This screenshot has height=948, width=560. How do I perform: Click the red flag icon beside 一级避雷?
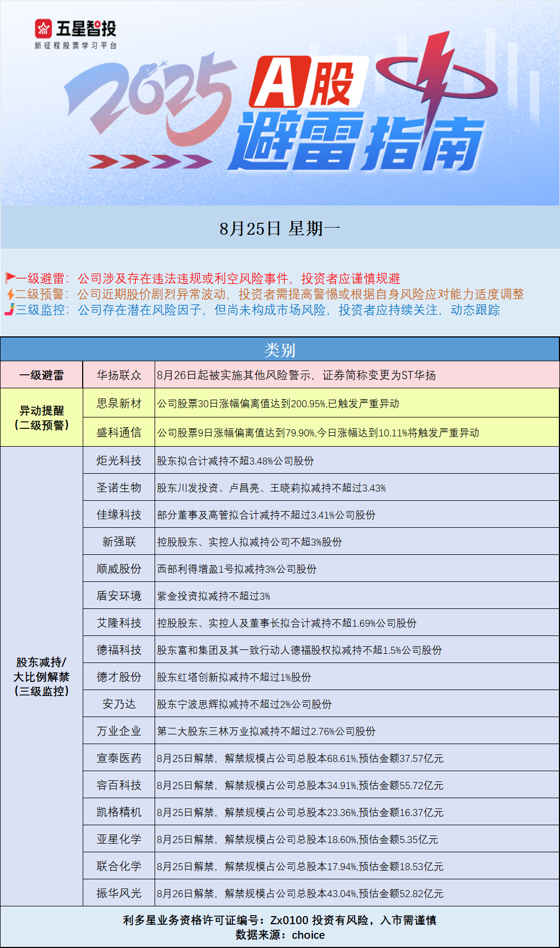pos(10,278)
